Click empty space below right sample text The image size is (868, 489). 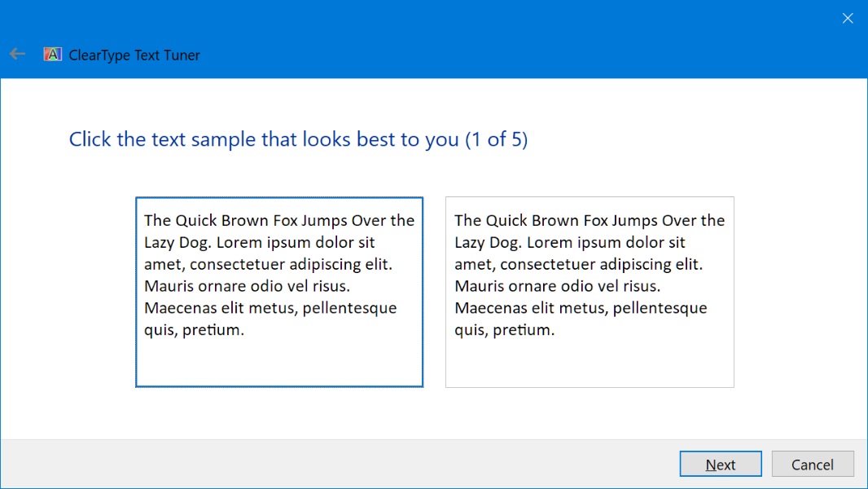590,363
